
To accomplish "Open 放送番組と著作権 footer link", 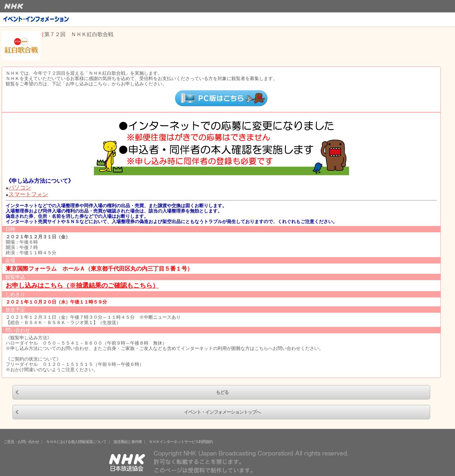I will [128, 442].
